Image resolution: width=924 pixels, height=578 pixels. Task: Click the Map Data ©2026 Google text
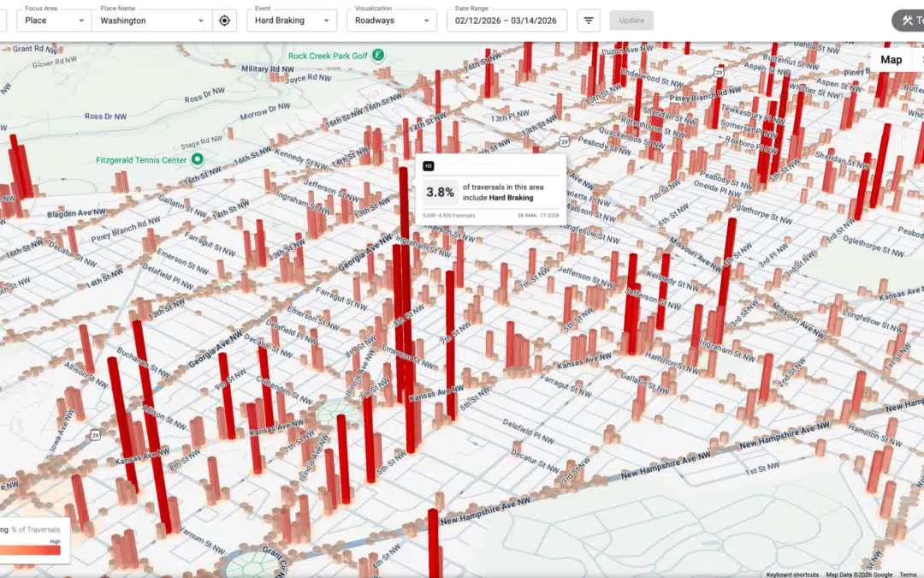(x=859, y=574)
